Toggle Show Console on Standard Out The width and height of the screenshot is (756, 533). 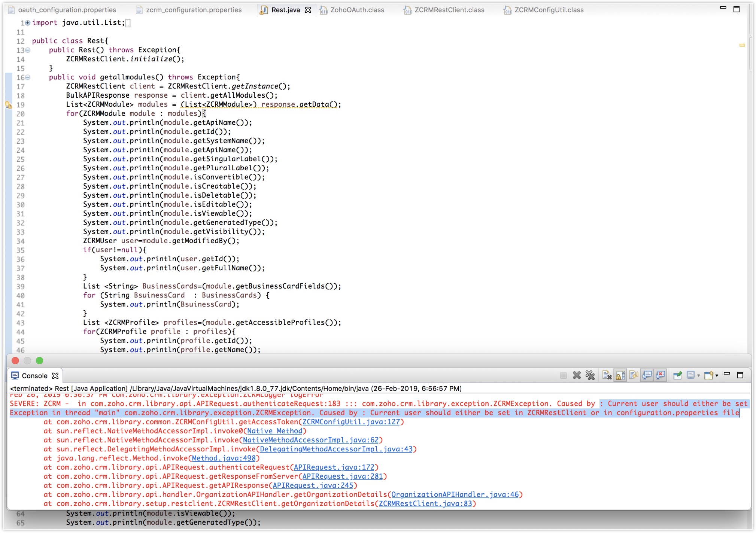point(647,375)
